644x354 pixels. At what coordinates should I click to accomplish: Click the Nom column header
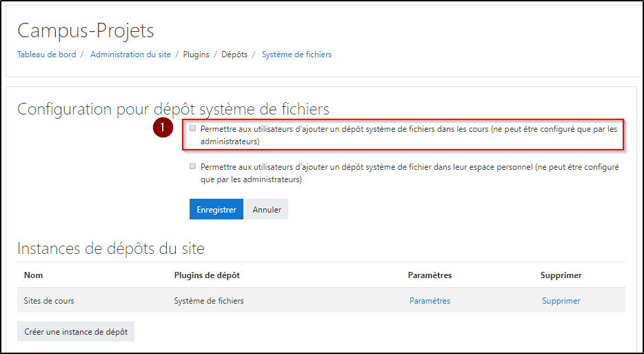33,275
